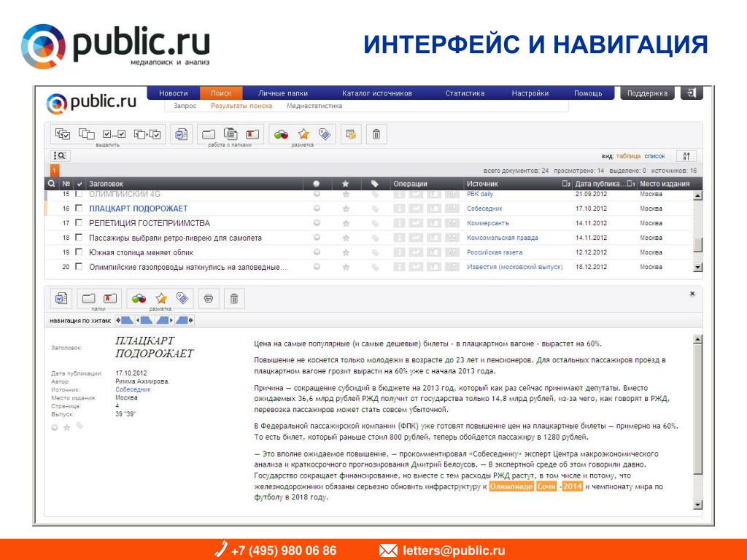Screen dimensions: 747x560
Task: Click the empty folder icon in top toolbar
Action: click(209, 134)
